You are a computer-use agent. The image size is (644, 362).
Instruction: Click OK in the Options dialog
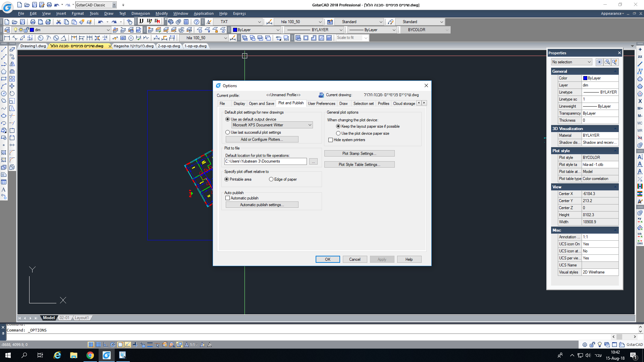click(328, 259)
